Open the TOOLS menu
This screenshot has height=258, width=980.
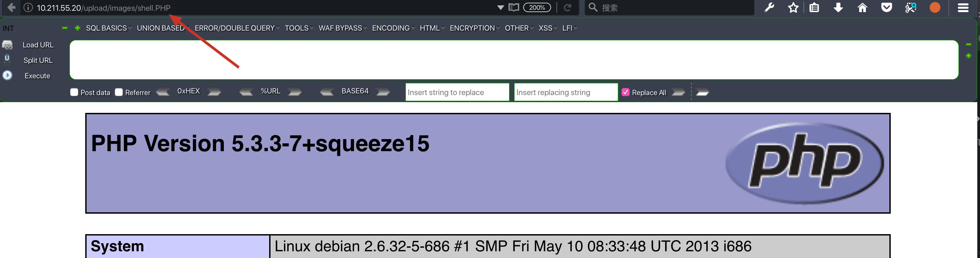[x=299, y=28]
